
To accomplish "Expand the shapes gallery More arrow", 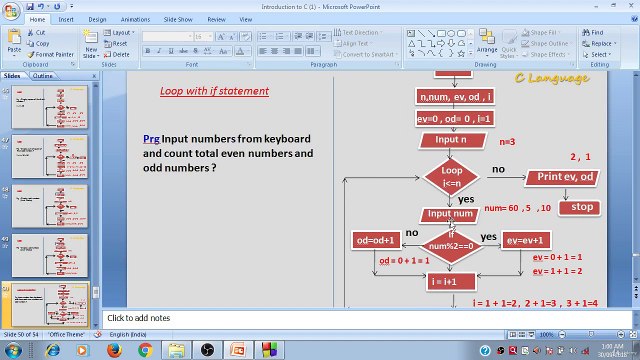I will click(x=471, y=53).
